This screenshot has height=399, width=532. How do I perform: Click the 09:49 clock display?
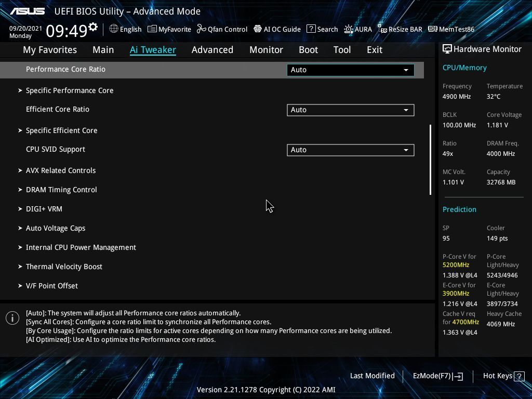click(67, 31)
